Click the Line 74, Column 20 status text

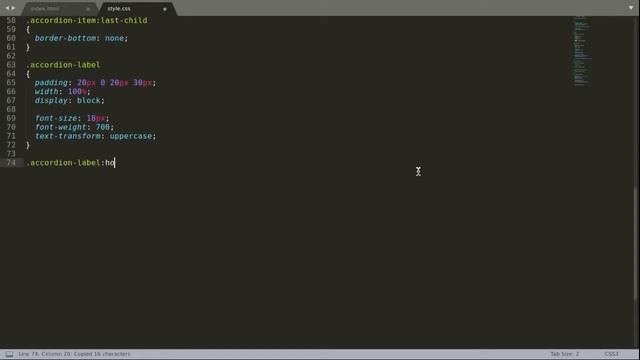coord(74,354)
